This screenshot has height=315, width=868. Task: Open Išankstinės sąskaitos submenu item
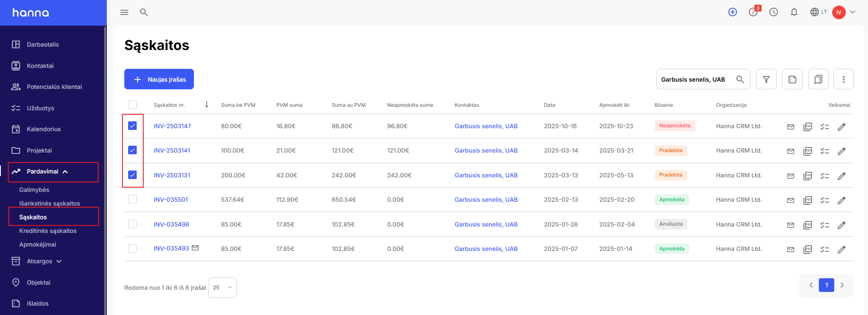pyautogui.click(x=50, y=203)
